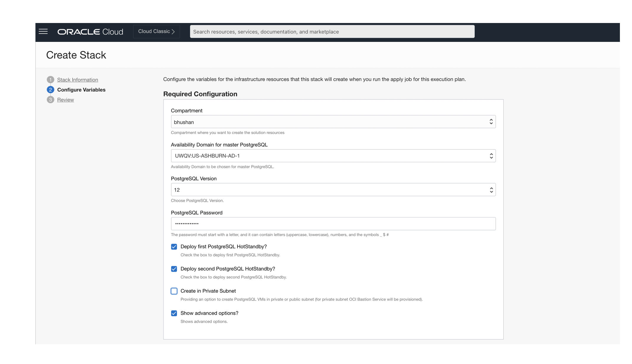This screenshot has height=364, width=632.
Task: Uncheck Deploy second PostgreSQL HotStandby
Action: (174, 269)
